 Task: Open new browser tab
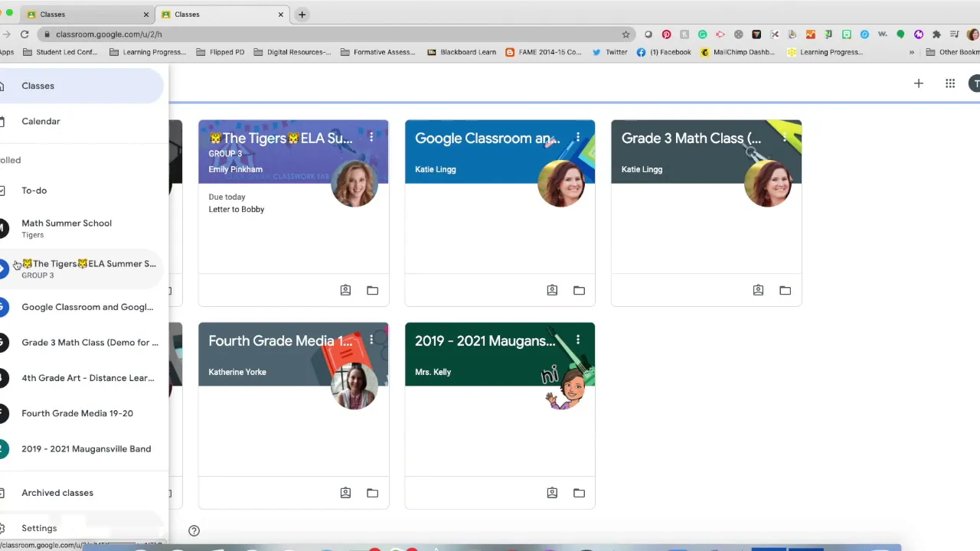coord(302,15)
